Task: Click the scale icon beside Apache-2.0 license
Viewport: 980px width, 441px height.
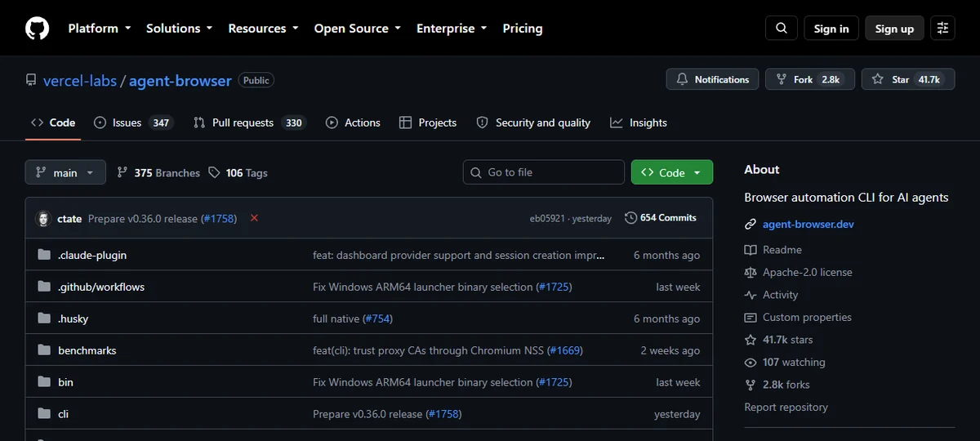Action: click(751, 272)
